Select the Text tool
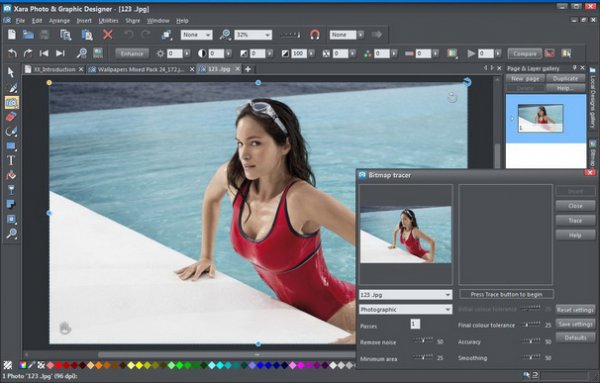The width and height of the screenshot is (600, 383). [x=11, y=160]
